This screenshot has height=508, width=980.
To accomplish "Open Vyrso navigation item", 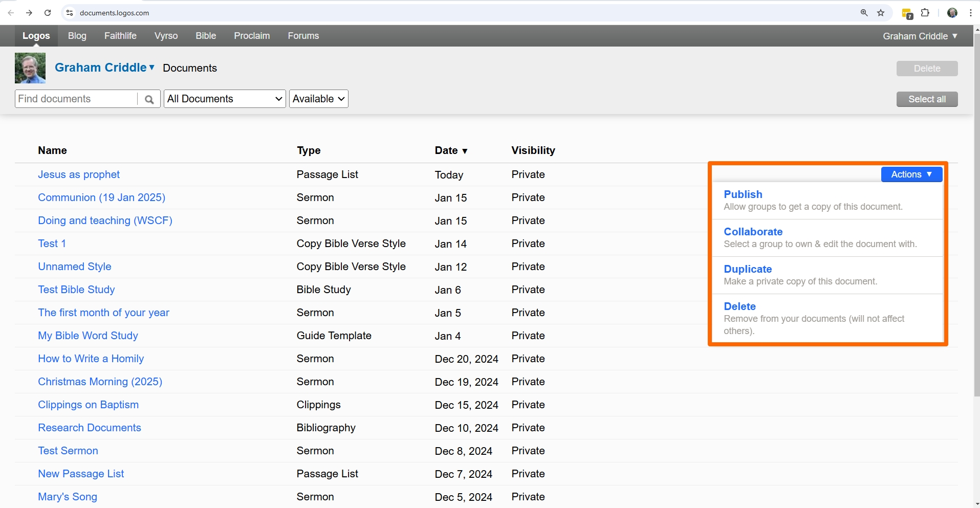I will (166, 36).
